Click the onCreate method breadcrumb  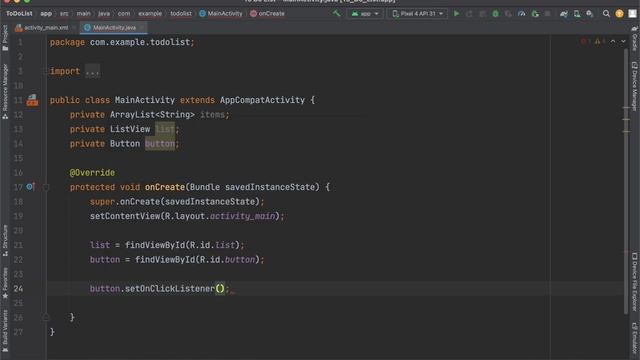click(x=267, y=13)
